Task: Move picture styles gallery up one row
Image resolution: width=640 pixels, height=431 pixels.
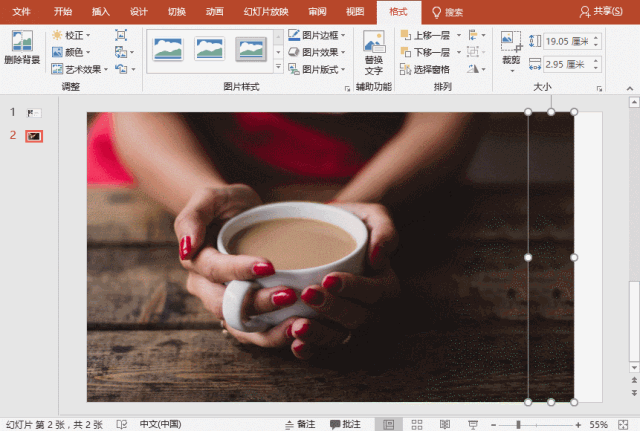Action: (x=278, y=37)
